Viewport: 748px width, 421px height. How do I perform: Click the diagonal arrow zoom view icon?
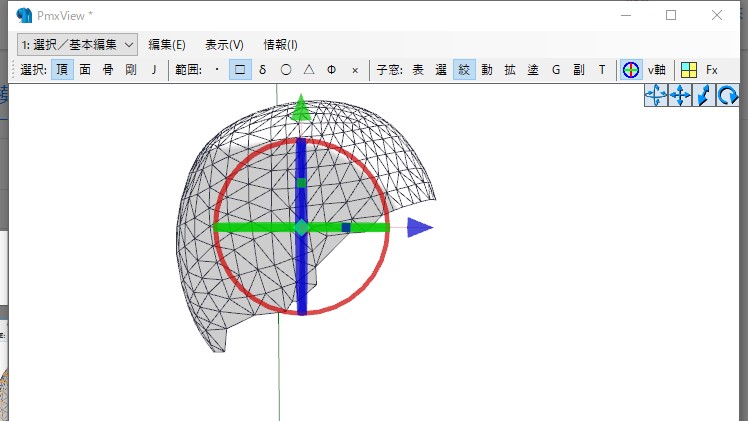(704, 96)
